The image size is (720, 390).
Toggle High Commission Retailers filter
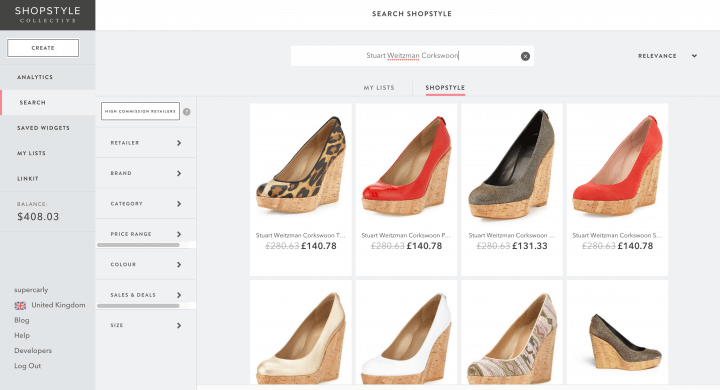click(x=140, y=111)
